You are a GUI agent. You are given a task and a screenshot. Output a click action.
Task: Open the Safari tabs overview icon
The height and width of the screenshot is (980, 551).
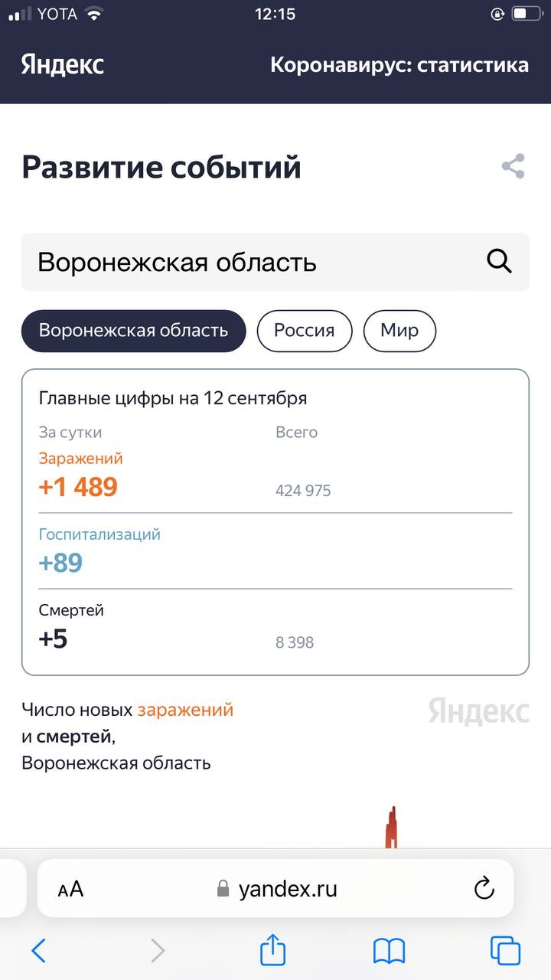pos(505,951)
